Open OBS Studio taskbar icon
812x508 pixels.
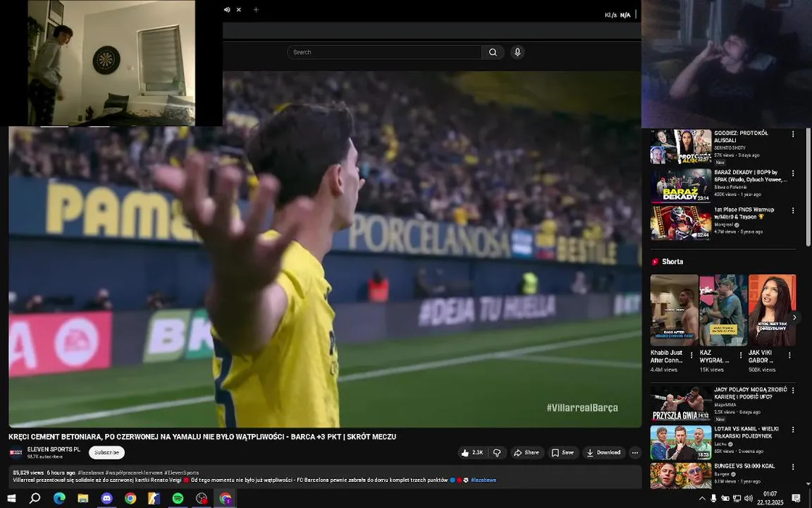(202, 498)
